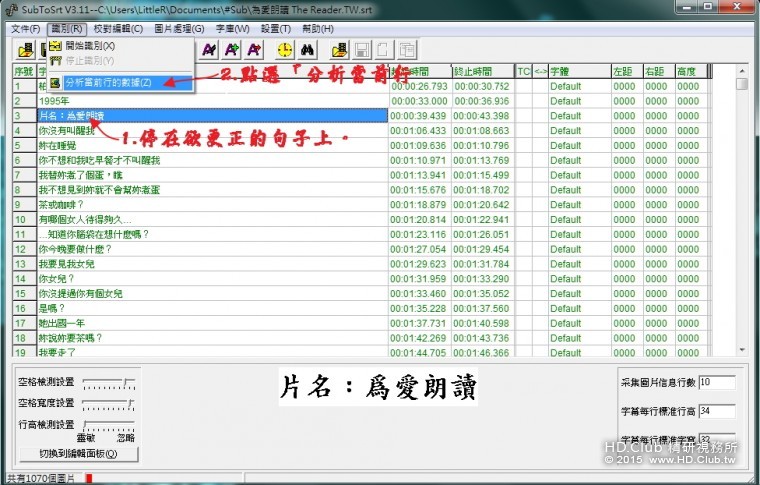Choose 開始識別(X) from the dropdown menu
Image resolution: width=760 pixels, height=485 pixels.
(120, 46)
